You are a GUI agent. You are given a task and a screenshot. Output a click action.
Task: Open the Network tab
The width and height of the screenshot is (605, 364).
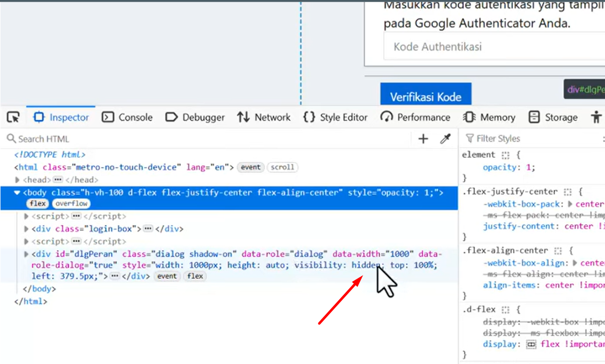click(x=264, y=118)
